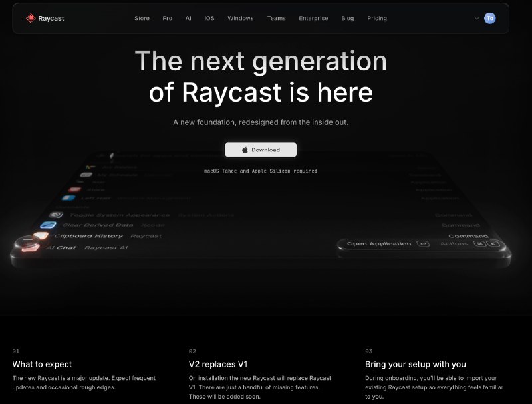The height and width of the screenshot is (404, 532).
Task: Click 'What to expect' heading
Action: 42,364
